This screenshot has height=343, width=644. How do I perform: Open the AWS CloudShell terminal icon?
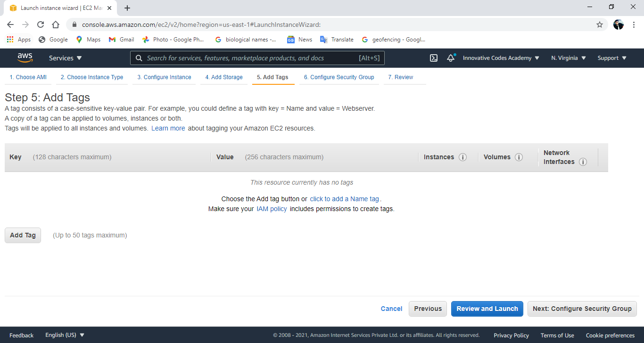[x=433, y=57]
